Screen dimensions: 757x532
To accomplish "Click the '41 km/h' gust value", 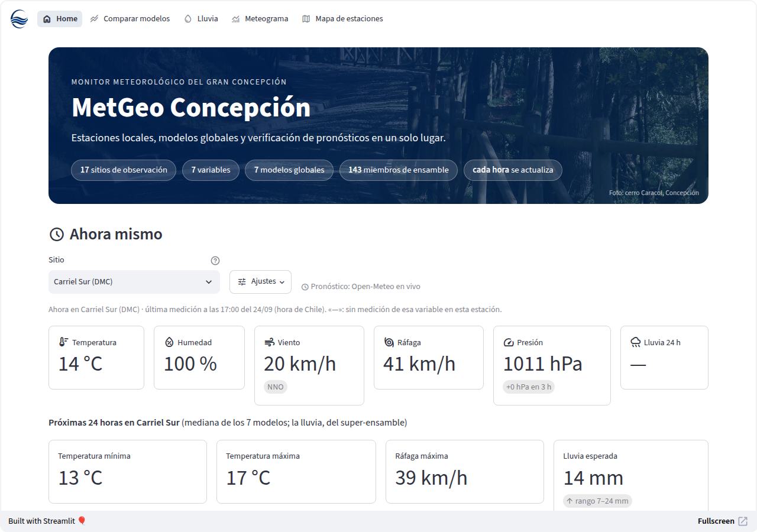I will click(419, 364).
